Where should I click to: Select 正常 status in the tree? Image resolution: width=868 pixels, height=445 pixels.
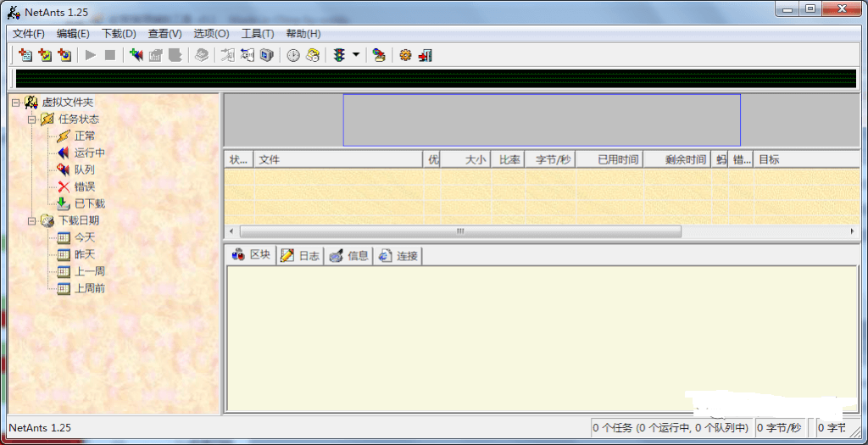click(x=85, y=136)
